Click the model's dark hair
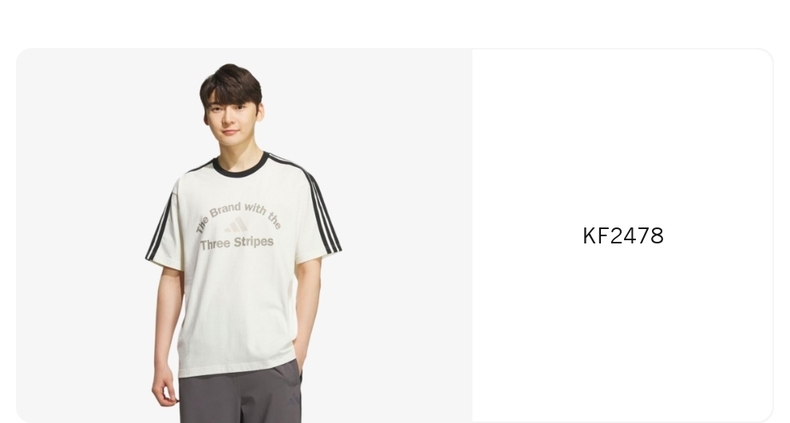790x423 pixels. pos(231,82)
